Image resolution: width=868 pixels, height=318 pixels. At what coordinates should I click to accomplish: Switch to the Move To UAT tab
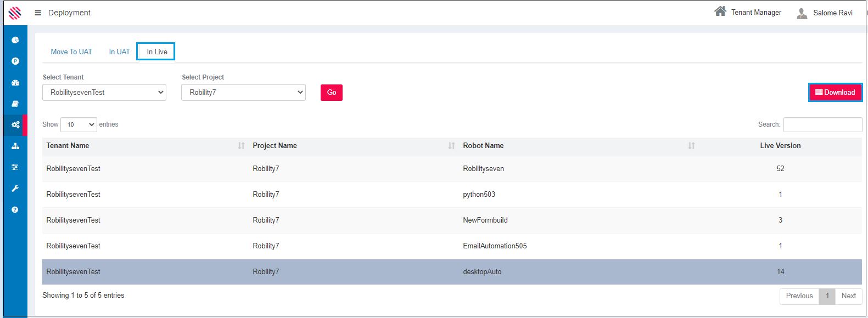[x=71, y=52]
